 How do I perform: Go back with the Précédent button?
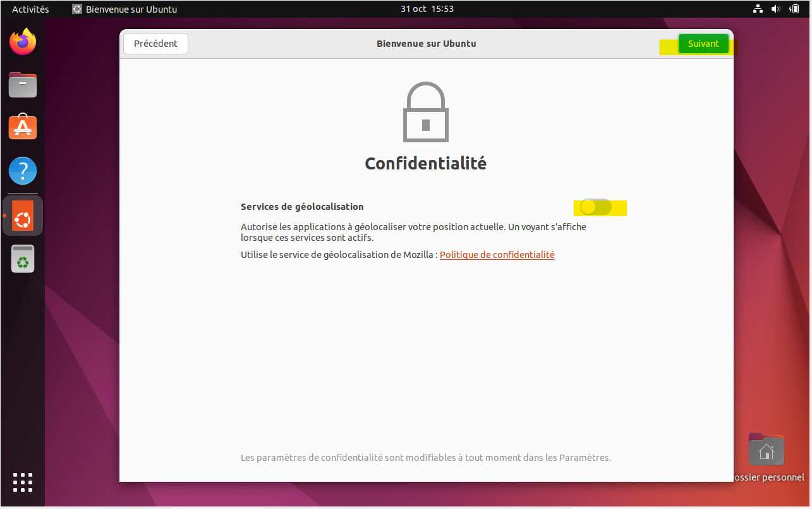pos(155,44)
